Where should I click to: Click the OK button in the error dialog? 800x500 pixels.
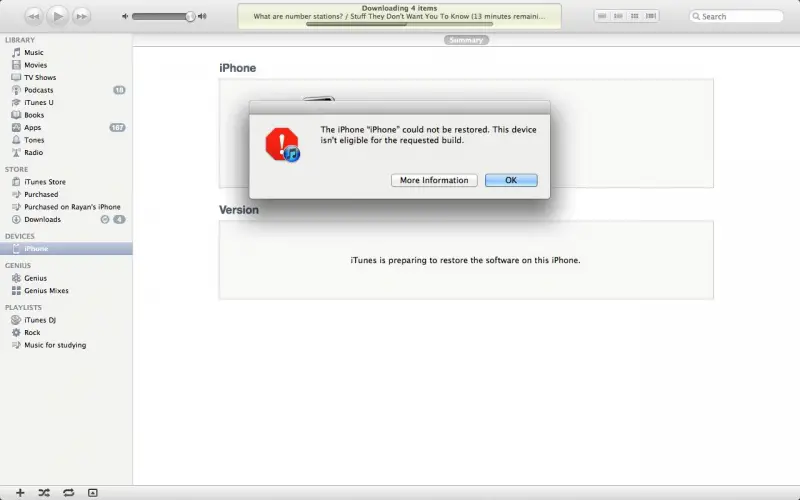click(x=511, y=180)
